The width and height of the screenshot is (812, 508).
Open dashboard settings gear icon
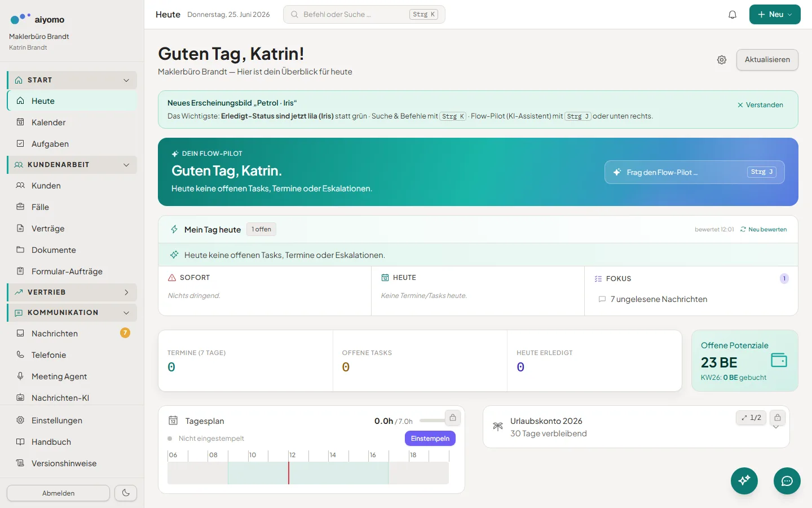point(722,60)
